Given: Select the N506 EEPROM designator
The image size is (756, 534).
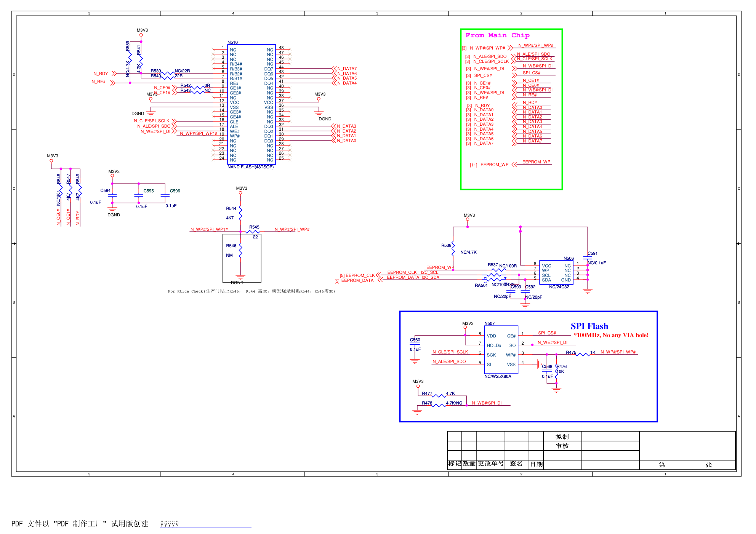Looking at the screenshot, I should pyautogui.click(x=569, y=258).
